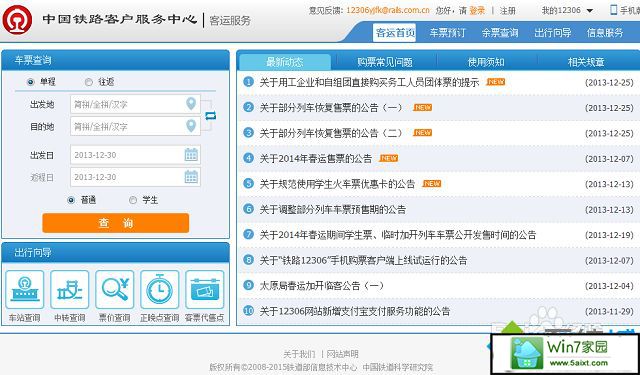The height and width of the screenshot is (375, 640).
Task: Open 网站声明 footer link
Action: [x=342, y=354]
